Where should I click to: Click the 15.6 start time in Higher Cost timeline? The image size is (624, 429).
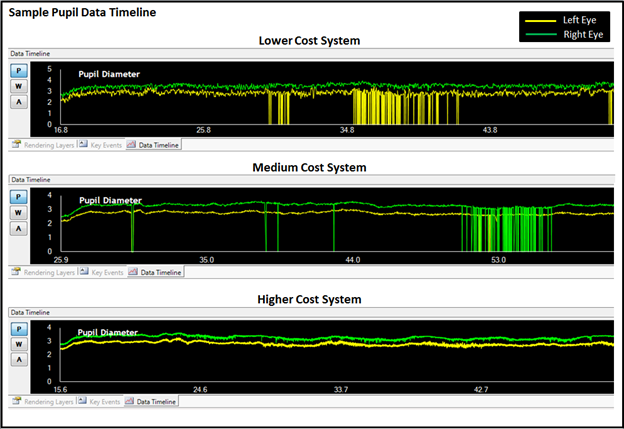coord(60,389)
